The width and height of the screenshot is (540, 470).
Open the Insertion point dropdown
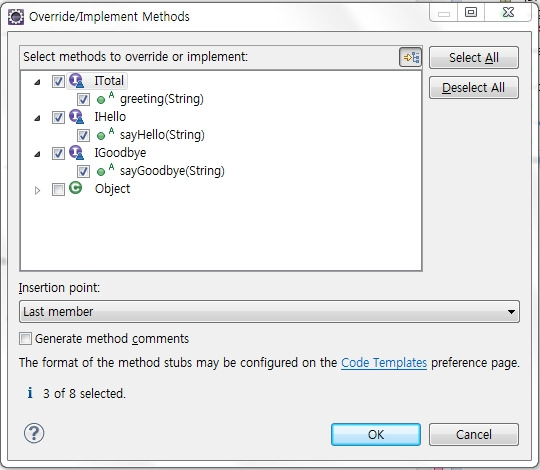coord(269,312)
